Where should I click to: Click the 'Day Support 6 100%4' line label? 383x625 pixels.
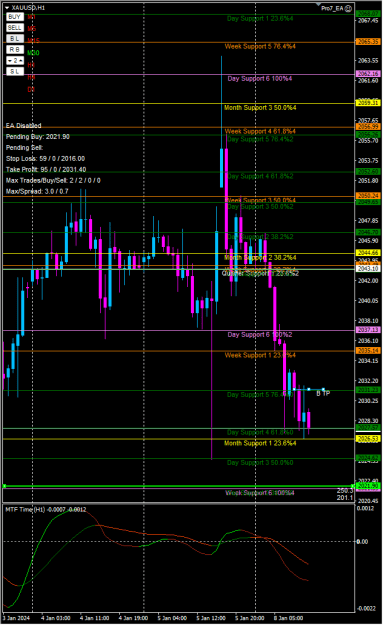[259, 79]
